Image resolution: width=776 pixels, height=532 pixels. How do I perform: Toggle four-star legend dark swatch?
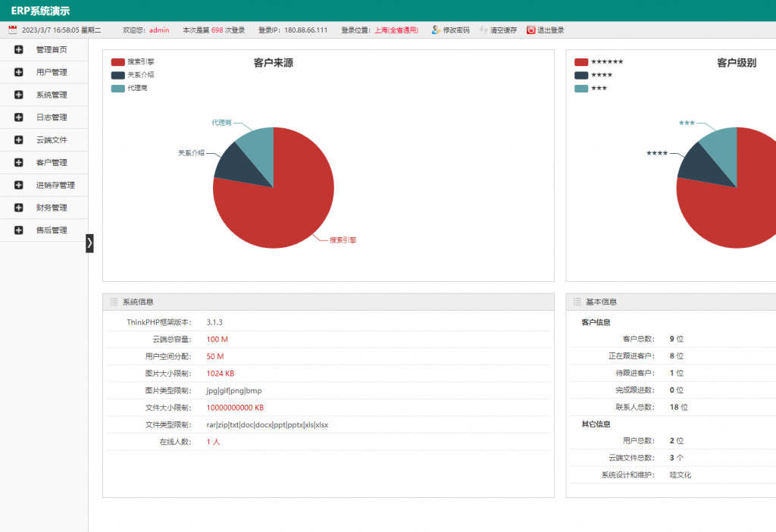(x=581, y=75)
